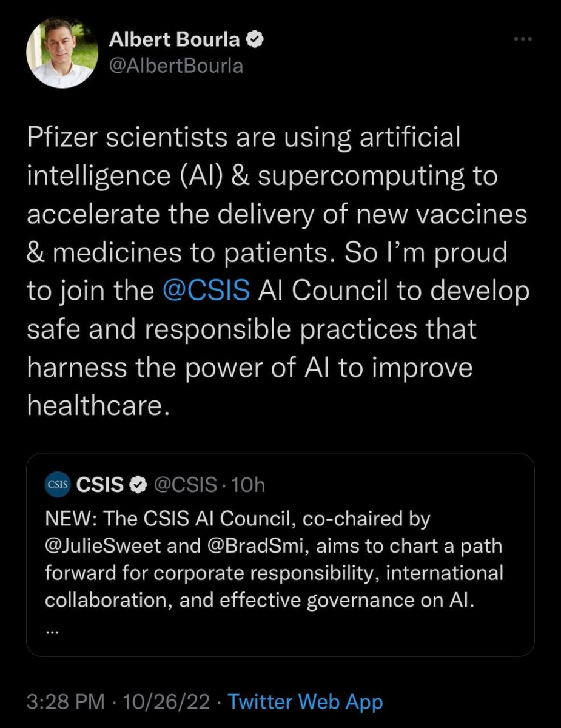561x728 pixels.
Task: Click verified badge beside Albert Bourla
Action: coord(255,40)
